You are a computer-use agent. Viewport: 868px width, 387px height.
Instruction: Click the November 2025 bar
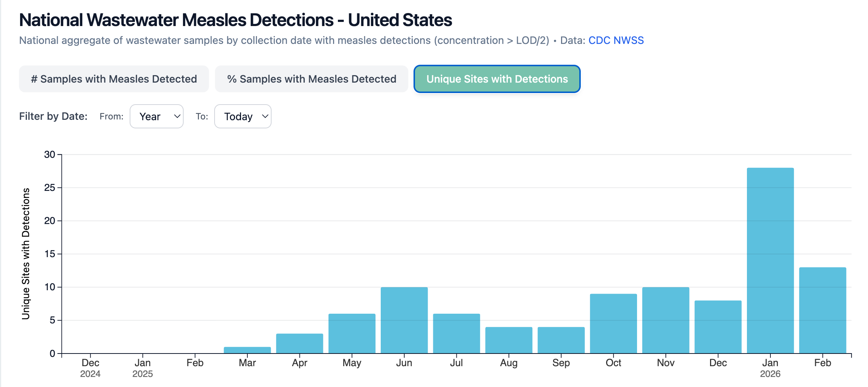[x=665, y=320]
